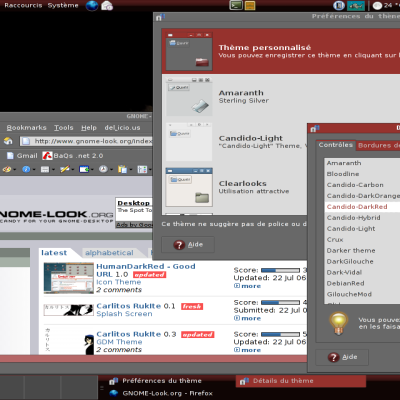Click the score bar of Carlitos RukIte 0.1

point(280,302)
